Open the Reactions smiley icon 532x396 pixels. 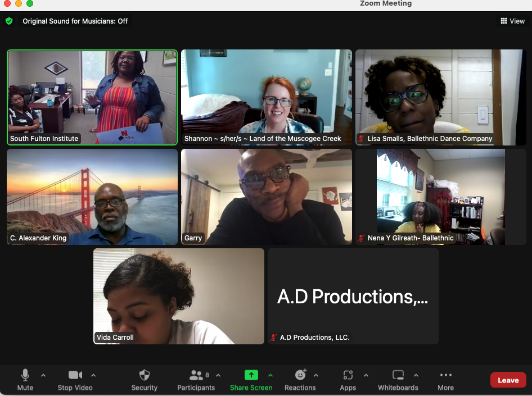301,375
